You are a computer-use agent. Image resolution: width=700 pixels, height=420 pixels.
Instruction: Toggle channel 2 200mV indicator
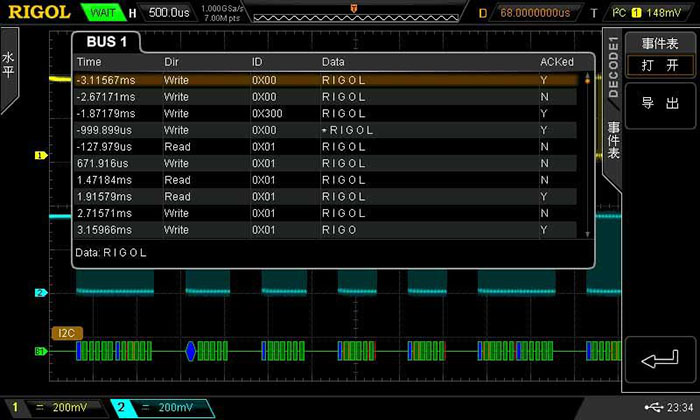pyautogui.click(x=160, y=407)
